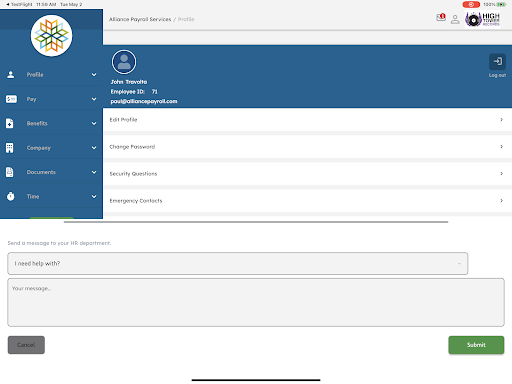The height and width of the screenshot is (384, 512).
Task: Click the Company building icon
Action: click(x=10, y=148)
